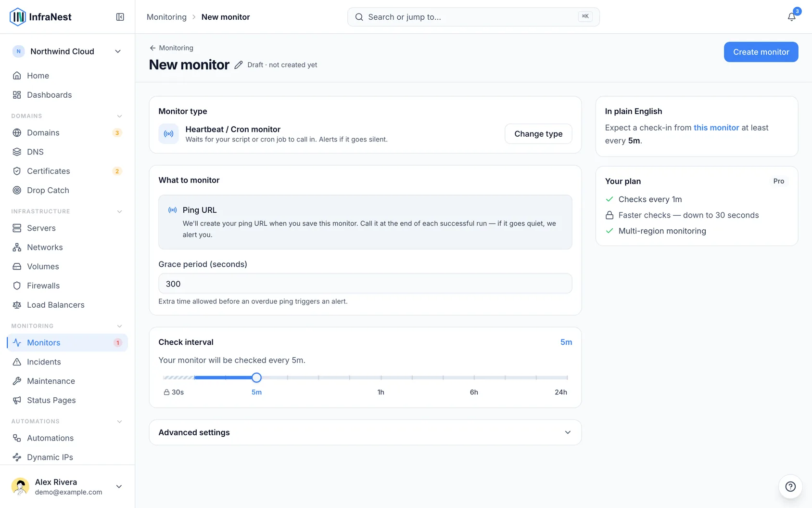Expand Advanced settings
The height and width of the screenshot is (508, 812).
[365, 432]
